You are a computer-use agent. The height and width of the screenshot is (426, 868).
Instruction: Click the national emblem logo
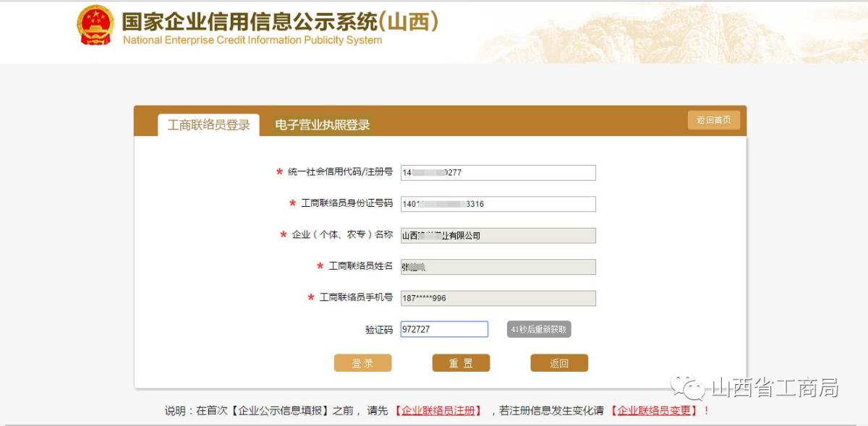click(95, 25)
